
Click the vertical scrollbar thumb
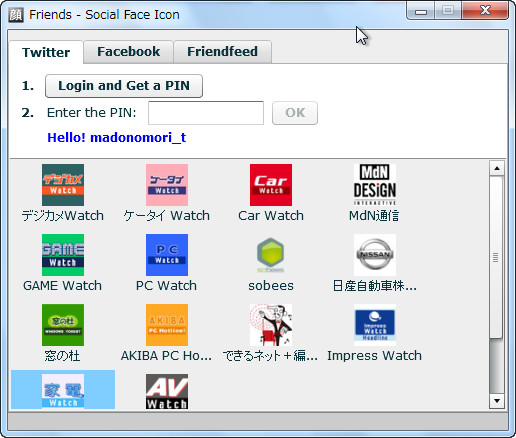[x=496, y=257]
